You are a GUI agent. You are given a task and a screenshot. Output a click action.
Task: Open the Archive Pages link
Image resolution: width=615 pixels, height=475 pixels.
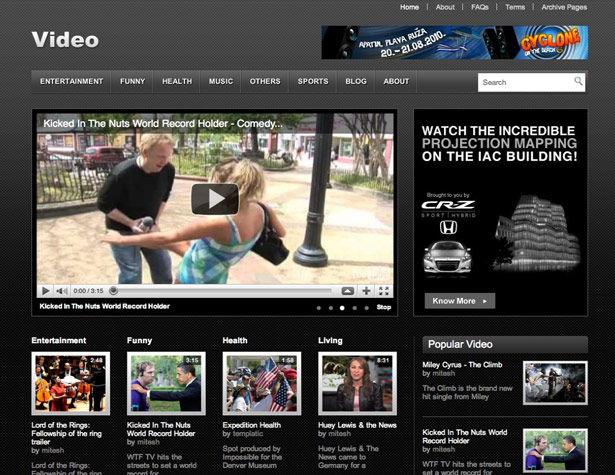(x=564, y=7)
